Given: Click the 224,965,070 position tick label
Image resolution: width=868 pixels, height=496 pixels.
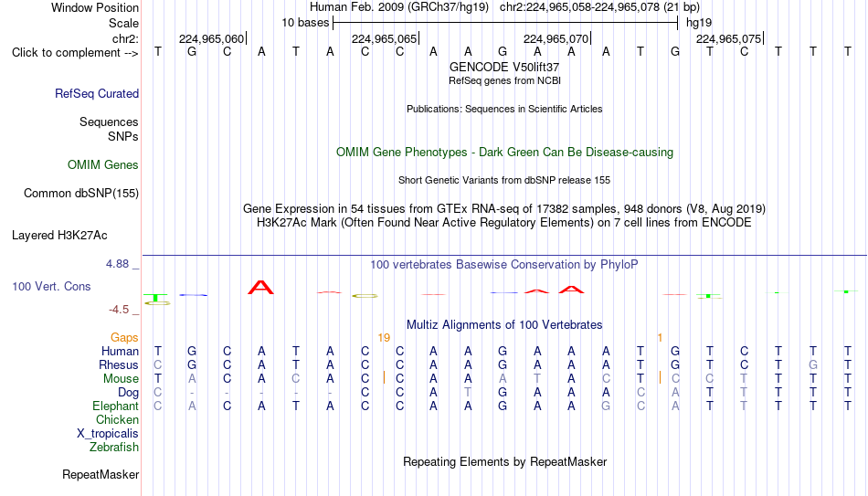Looking at the screenshot, I should coord(556,38).
